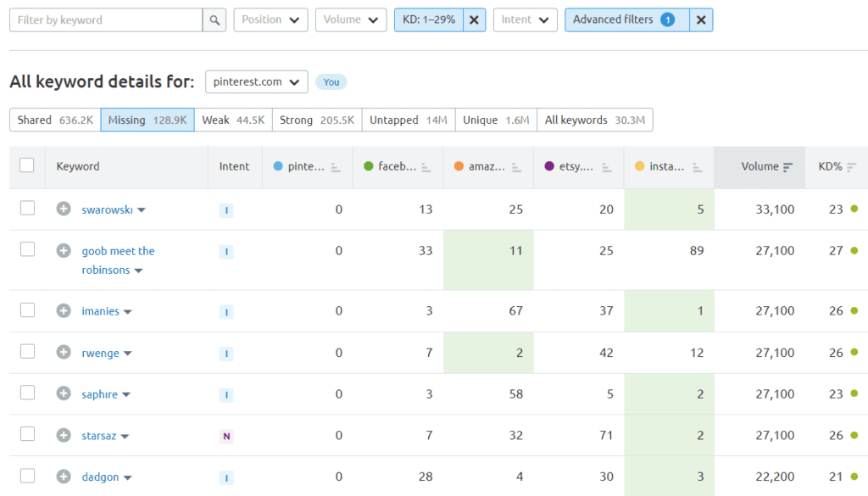Clear the Advanced filters
868x496 pixels.
pos(701,20)
